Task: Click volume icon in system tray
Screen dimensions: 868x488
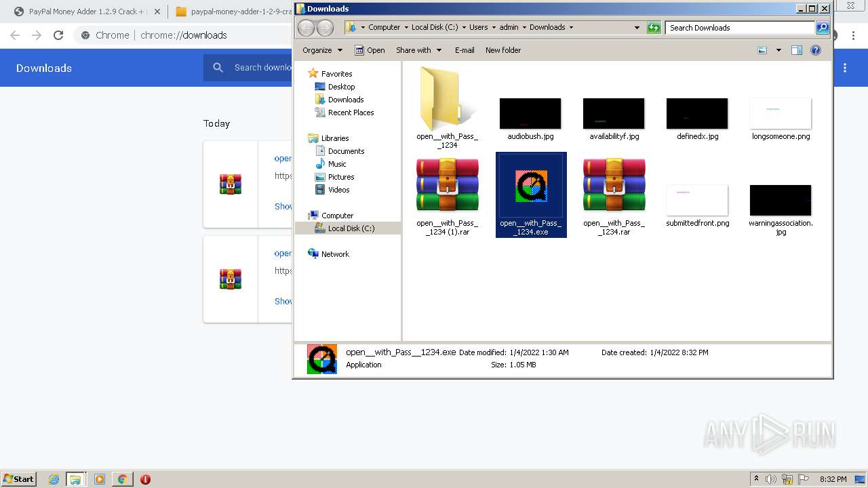Action: (x=771, y=479)
